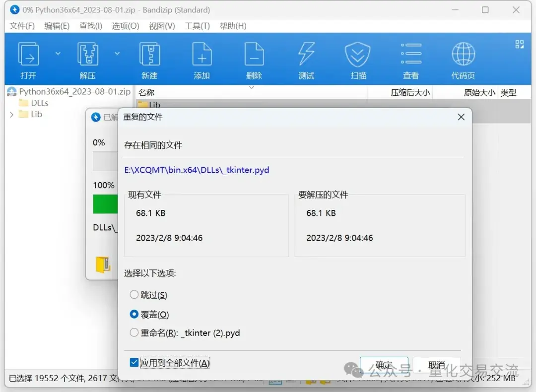Click the OK (确定) button
The height and width of the screenshot is (392, 536).
pos(384,365)
